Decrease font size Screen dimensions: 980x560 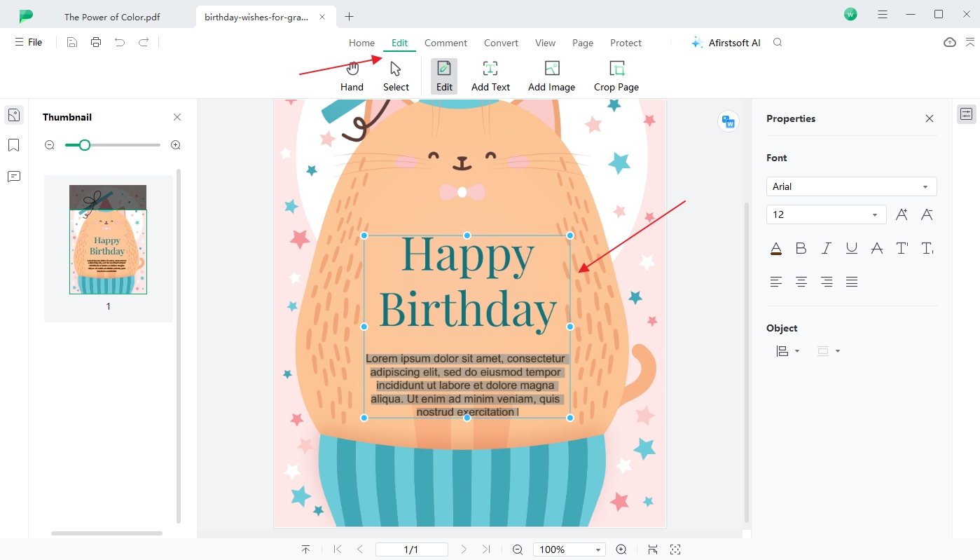coord(927,214)
